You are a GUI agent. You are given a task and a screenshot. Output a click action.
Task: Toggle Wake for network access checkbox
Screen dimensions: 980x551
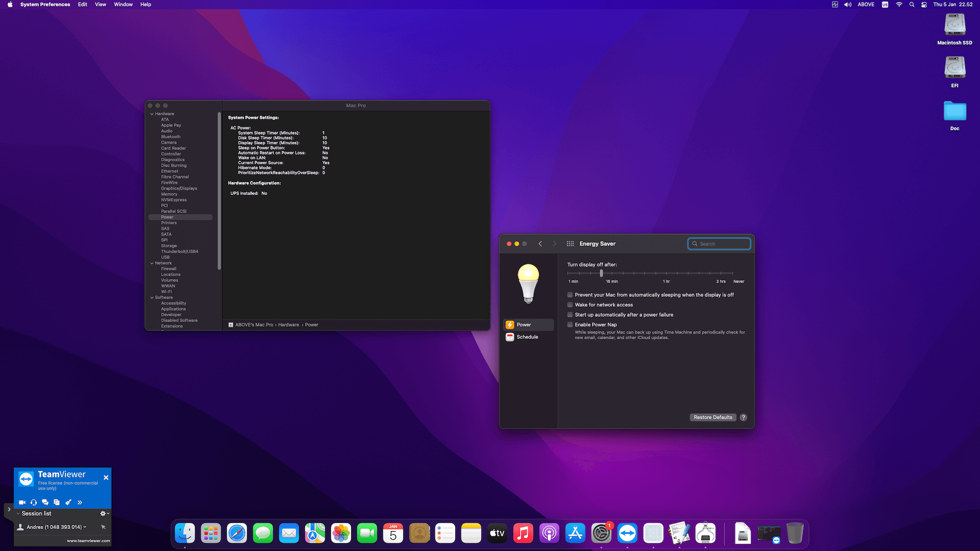pyautogui.click(x=570, y=305)
